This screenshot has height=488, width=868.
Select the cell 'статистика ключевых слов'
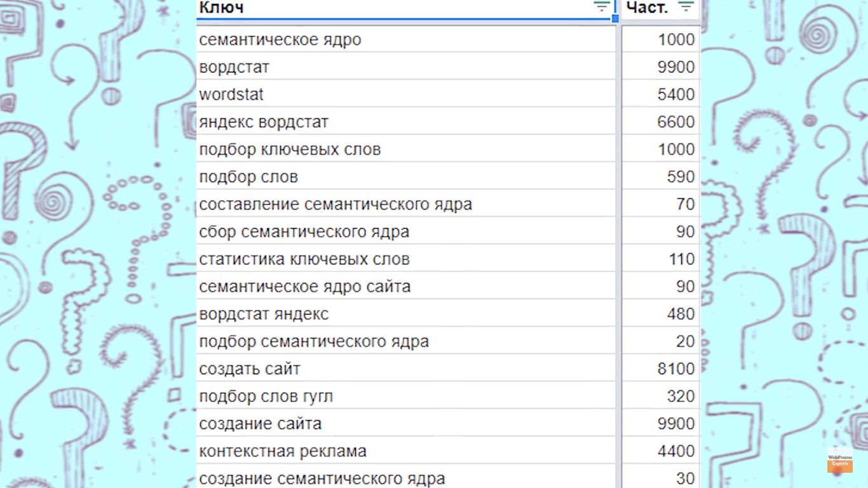pos(406,259)
